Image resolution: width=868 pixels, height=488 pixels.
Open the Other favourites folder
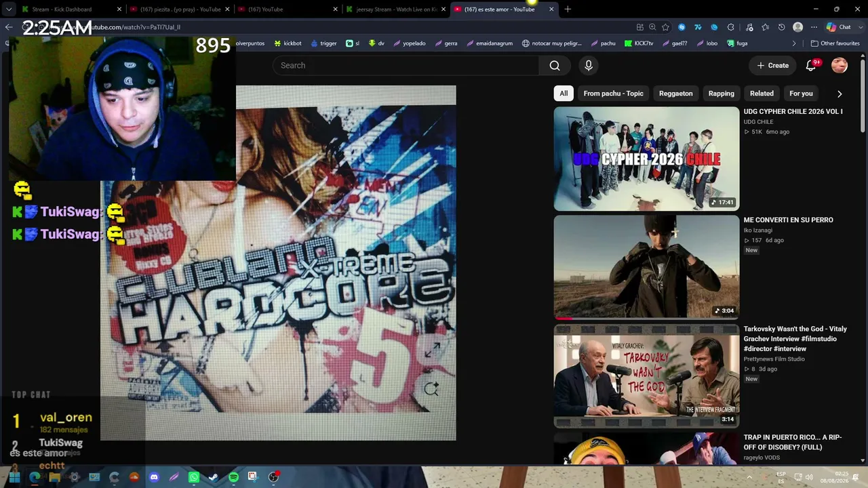[835, 43]
